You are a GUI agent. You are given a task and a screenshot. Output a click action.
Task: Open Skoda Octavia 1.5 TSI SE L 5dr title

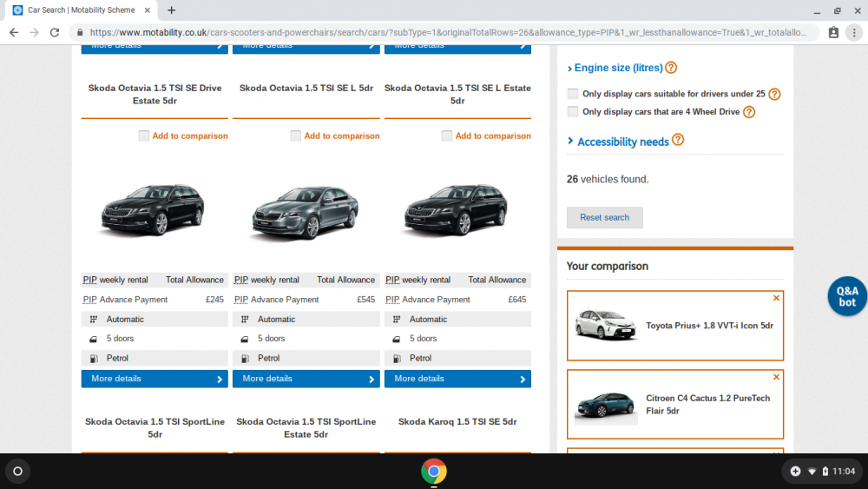tap(306, 88)
